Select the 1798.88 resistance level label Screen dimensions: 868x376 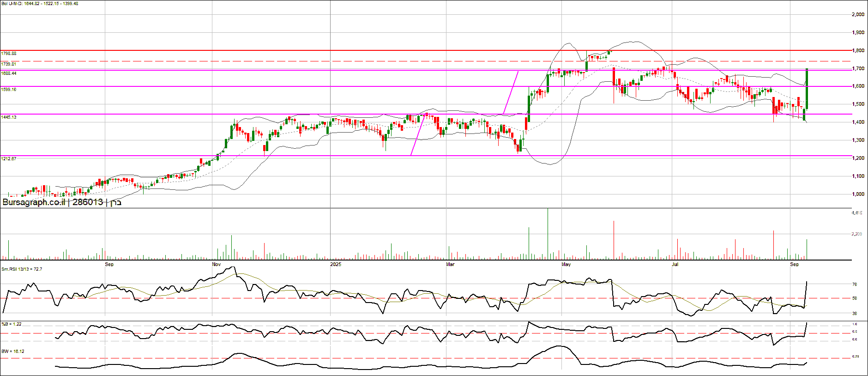[x=9, y=54]
